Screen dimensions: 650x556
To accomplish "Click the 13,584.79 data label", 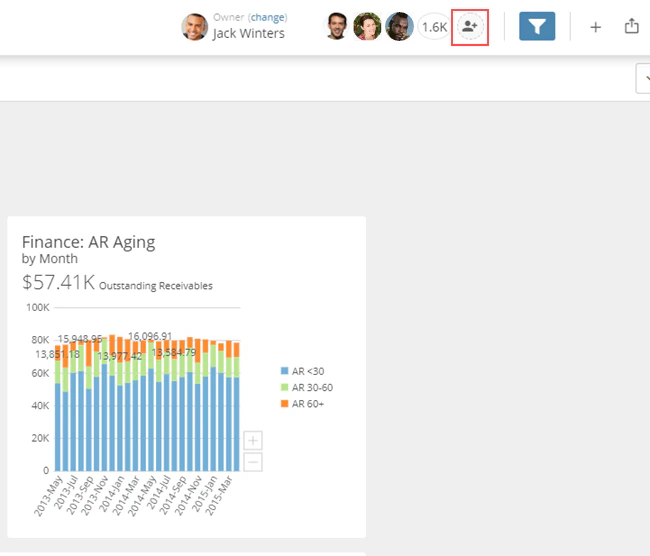I will click(174, 352).
